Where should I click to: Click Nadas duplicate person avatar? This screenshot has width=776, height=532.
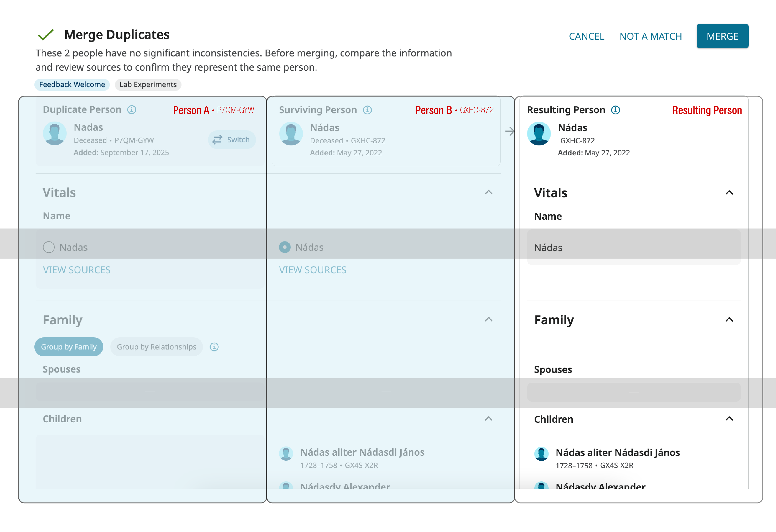55,134
